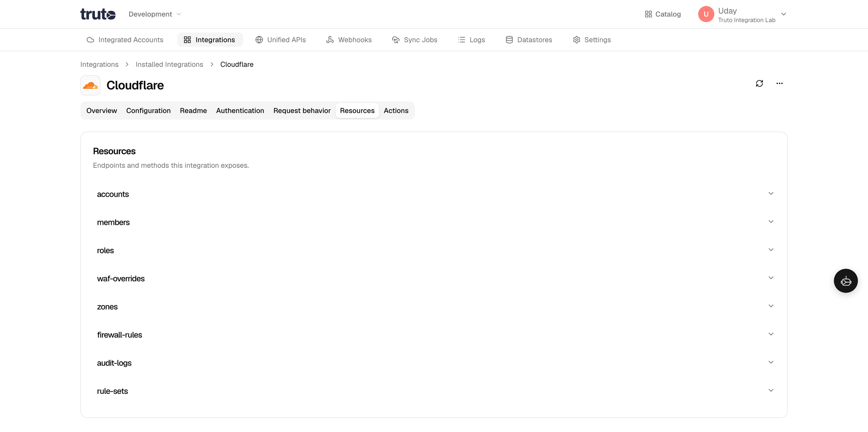Click the audit-logs resource label
The height and width of the screenshot is (432, 868).
[x=114, y=363]
